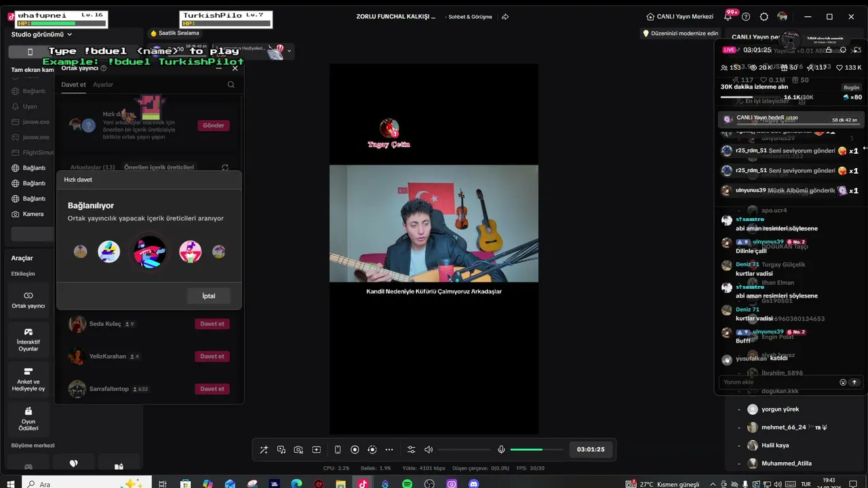Click the 20 K views eye counter
Viewport: 868px width, 488px height.
(760, 68)
